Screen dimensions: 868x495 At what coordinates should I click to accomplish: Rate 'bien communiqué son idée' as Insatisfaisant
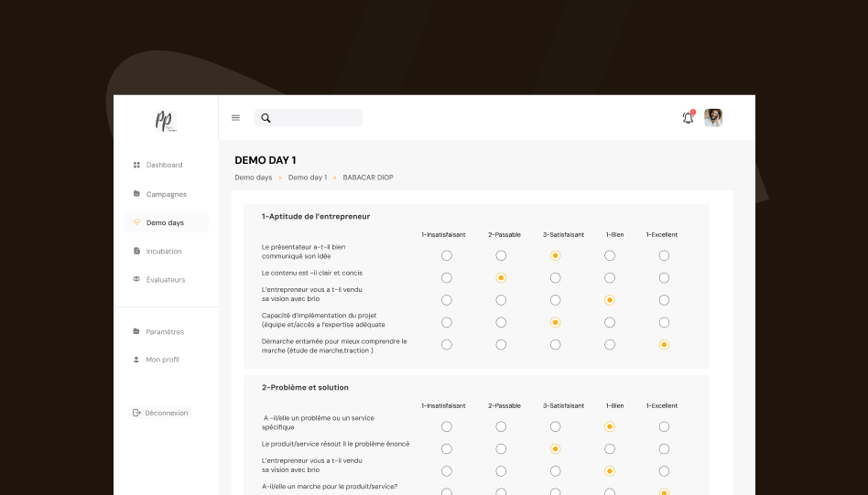(x=447, y=255)
